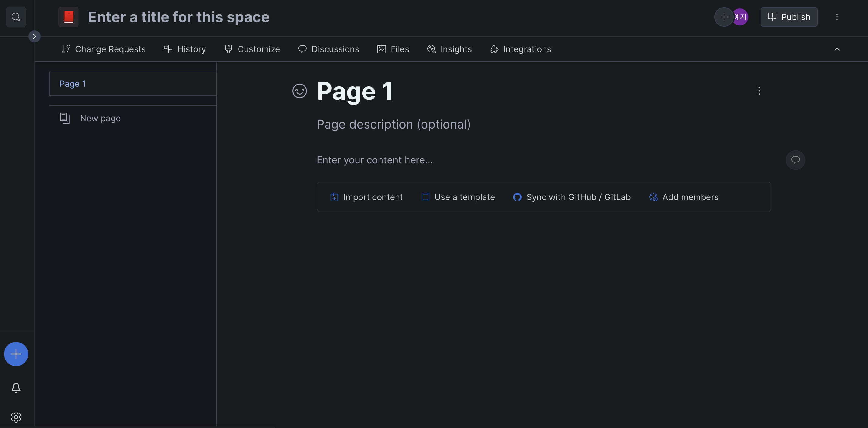Viewport: 868px width, 428px height.
Task: Click the smiley page emoji icon
Action: coord(299,91)
